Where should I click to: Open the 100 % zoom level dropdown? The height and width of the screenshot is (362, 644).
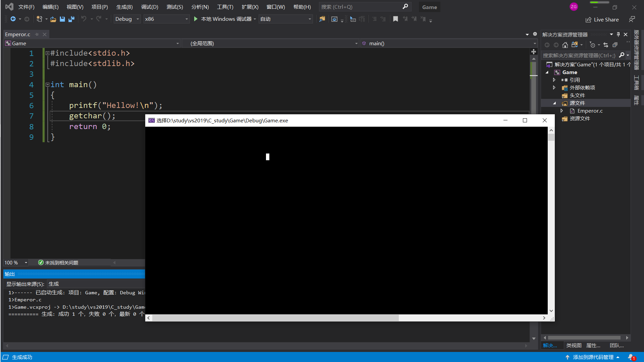tap(16, 263)
